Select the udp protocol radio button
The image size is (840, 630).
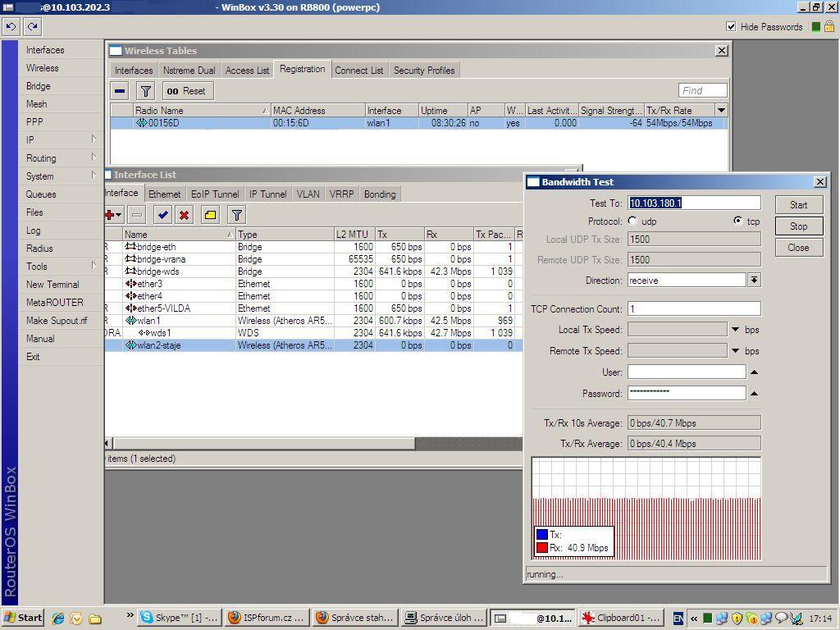(x=632, y=221)
